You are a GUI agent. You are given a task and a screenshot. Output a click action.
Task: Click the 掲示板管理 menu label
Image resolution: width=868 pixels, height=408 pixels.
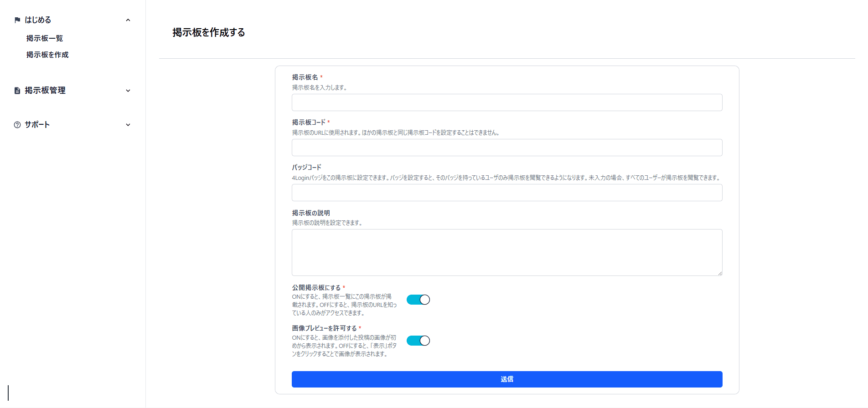pyautogui.click(x=45, y=91)
